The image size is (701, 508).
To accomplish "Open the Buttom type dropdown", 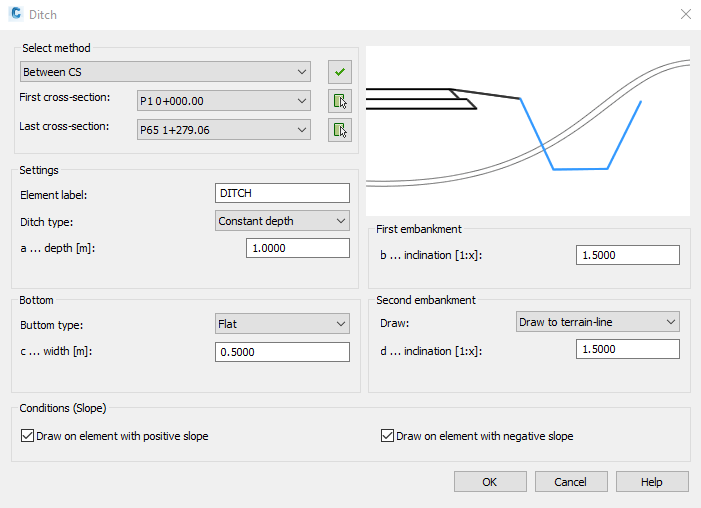I will tap(282, 324).
